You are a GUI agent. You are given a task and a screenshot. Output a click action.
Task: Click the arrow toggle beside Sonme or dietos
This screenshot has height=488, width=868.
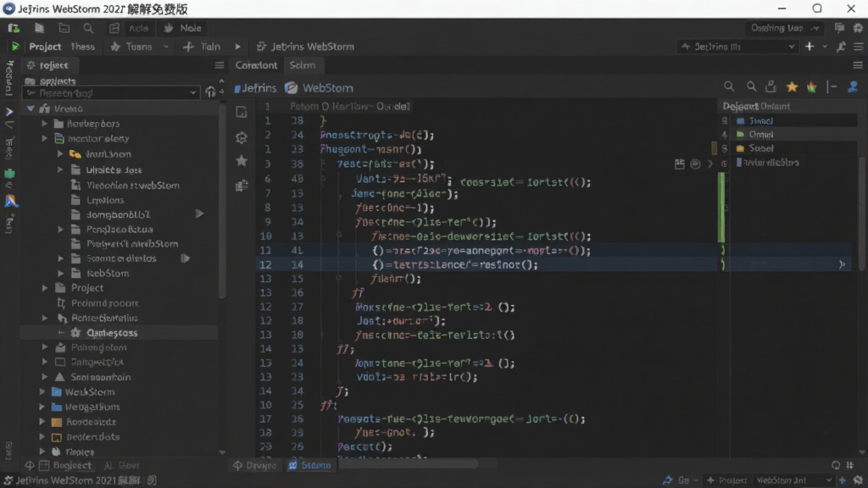[x=186, y=258]
